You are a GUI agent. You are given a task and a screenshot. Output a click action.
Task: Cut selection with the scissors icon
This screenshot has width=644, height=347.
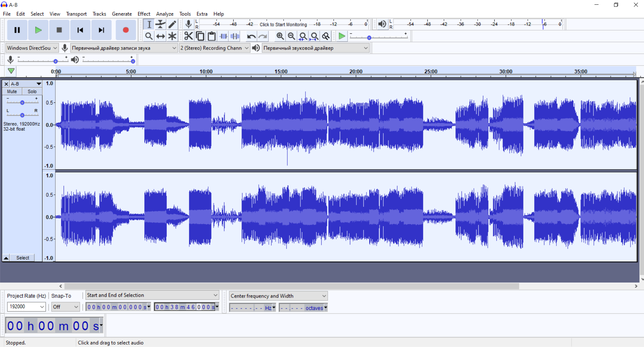pyautogui.click(x=189, y=36)
